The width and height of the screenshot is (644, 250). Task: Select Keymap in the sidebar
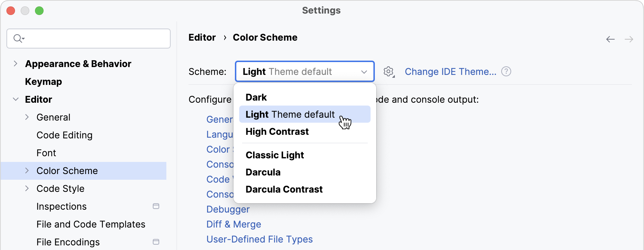coord(43,82)
